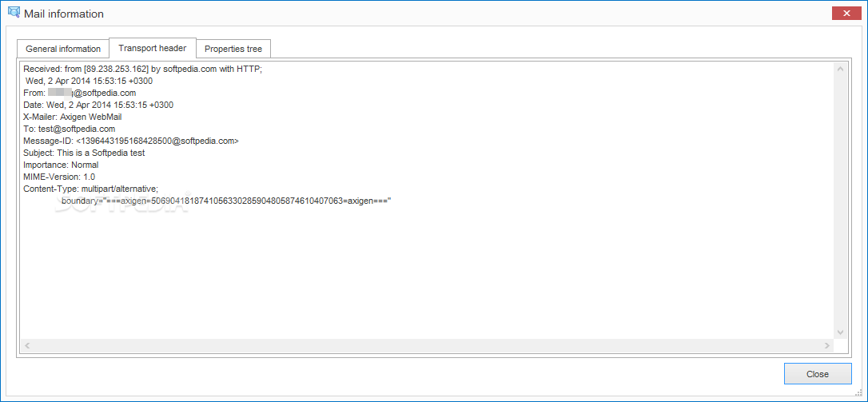Select the Transport header tab
The image size is (868, 402).
(152, 48)
